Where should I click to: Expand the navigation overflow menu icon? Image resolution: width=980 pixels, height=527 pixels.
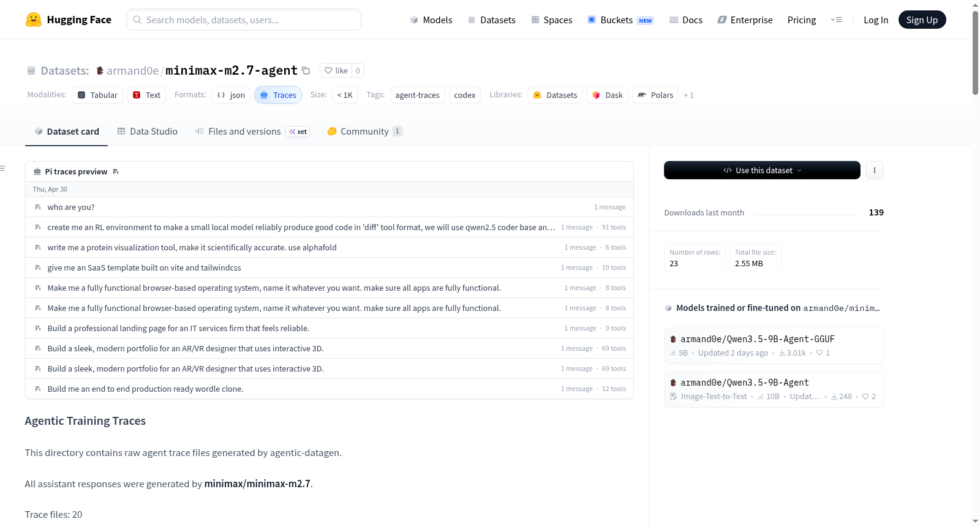(x=836, y=20)
